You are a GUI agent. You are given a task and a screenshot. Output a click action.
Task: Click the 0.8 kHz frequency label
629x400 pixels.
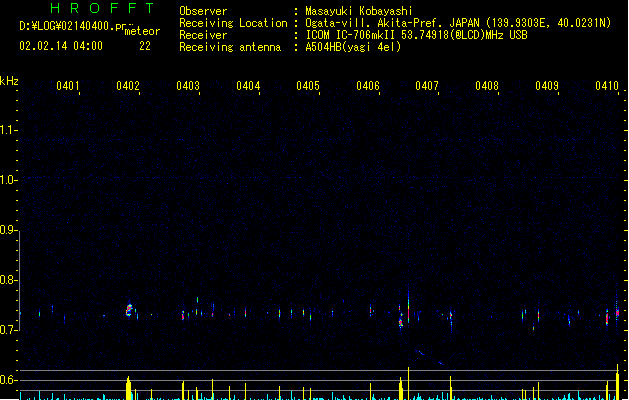[x=8, y=280]
